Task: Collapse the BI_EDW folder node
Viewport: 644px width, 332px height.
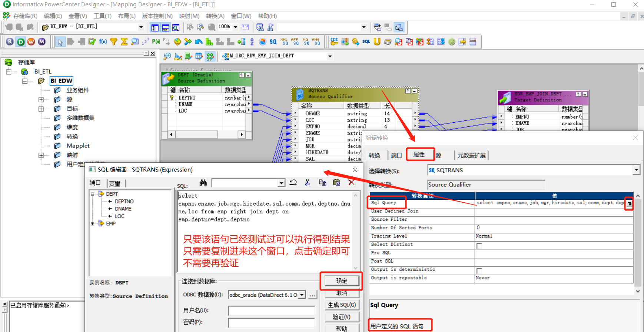Action: coord(24,81)
